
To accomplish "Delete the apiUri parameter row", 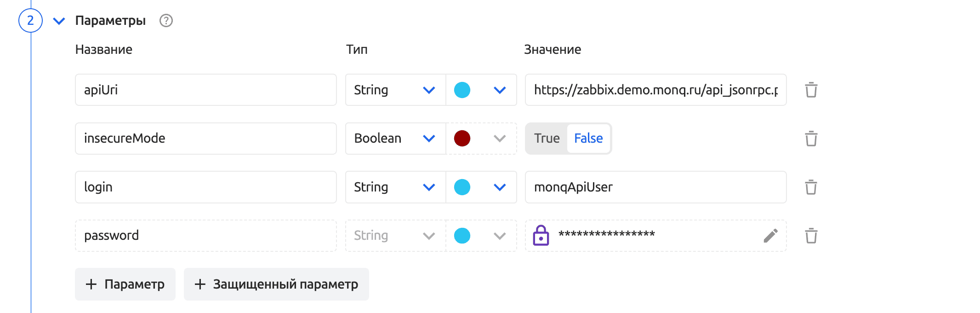I will tap(811, 90).
